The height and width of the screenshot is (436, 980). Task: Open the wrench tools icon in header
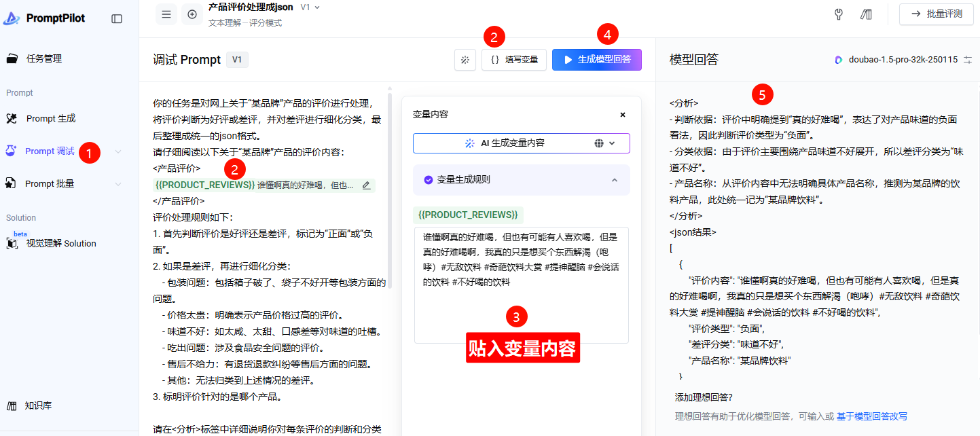(x=839, y=14)
